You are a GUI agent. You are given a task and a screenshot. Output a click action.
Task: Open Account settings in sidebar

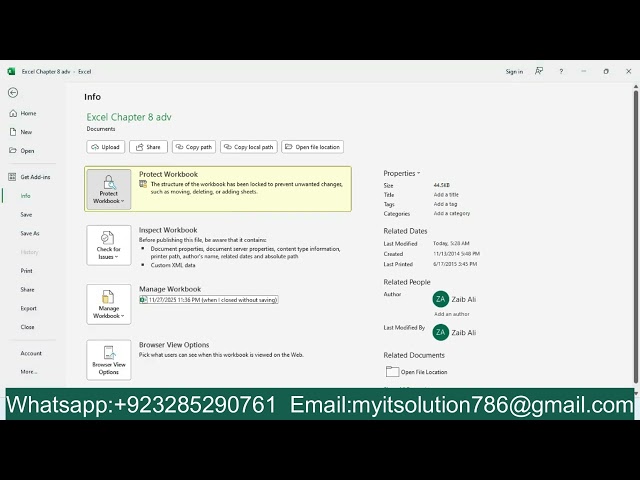point(31,353)
